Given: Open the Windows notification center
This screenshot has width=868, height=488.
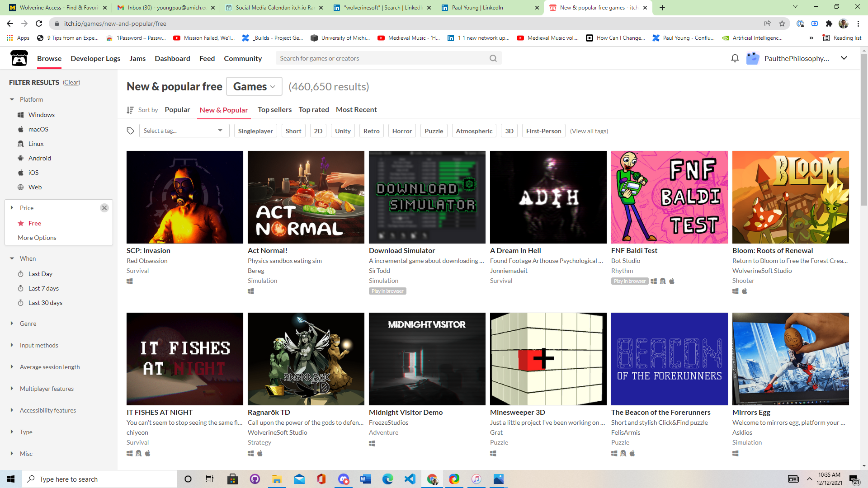Looking at the screenshot, I should point(854,479).
